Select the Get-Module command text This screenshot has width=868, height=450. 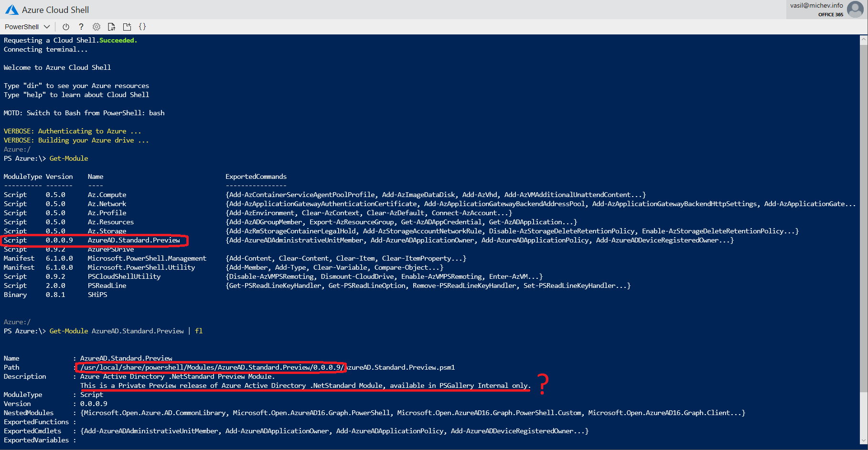68,158
